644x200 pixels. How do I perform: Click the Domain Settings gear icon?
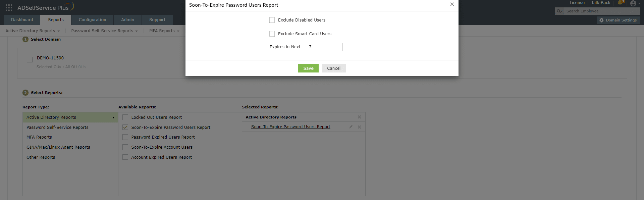(601, 20)
